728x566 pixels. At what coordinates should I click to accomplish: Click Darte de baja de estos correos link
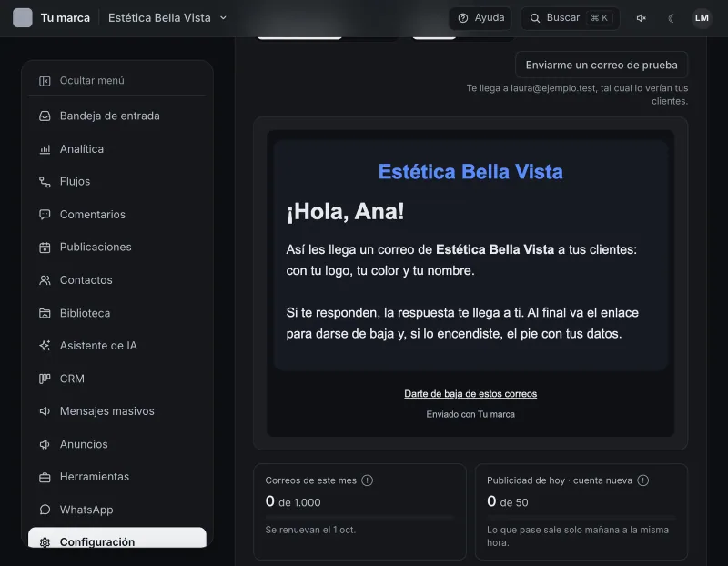[x=470, y=394]
